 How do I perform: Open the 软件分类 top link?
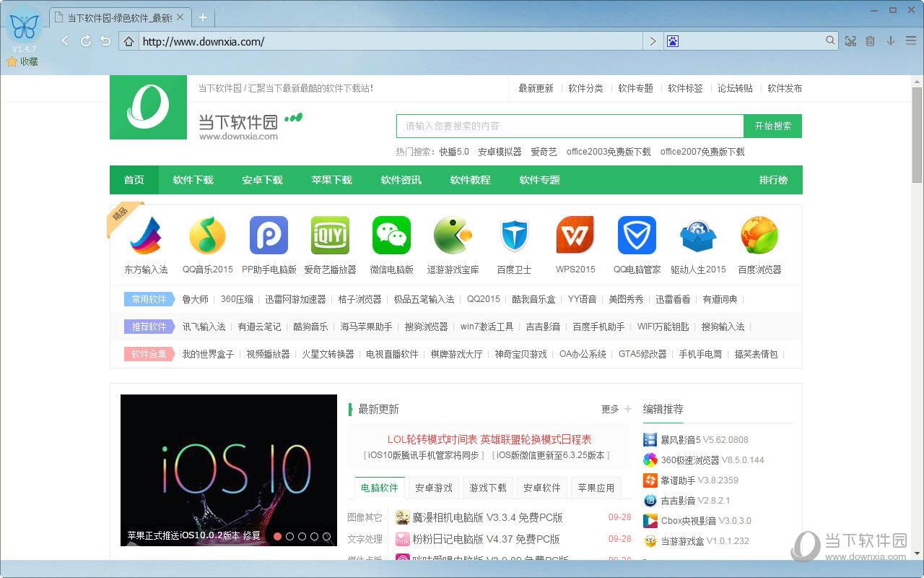click(585, 88)
